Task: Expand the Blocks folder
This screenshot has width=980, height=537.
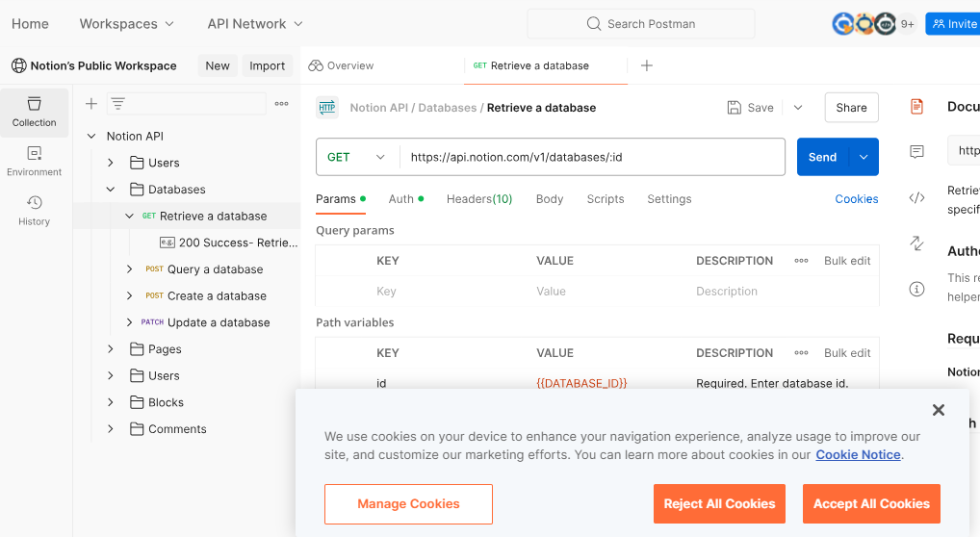Action: tap(111, 402)
